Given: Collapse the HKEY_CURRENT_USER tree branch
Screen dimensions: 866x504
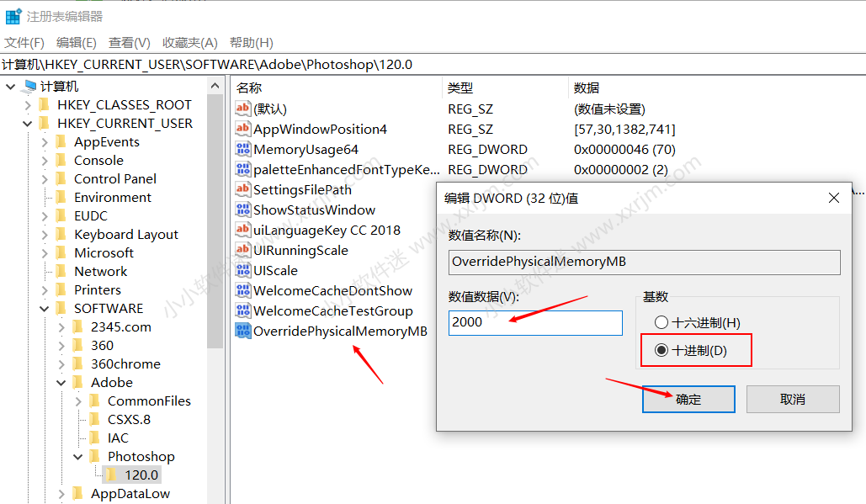Looking at the screenshot, I should pyautogui.click(x=25, y=122).
